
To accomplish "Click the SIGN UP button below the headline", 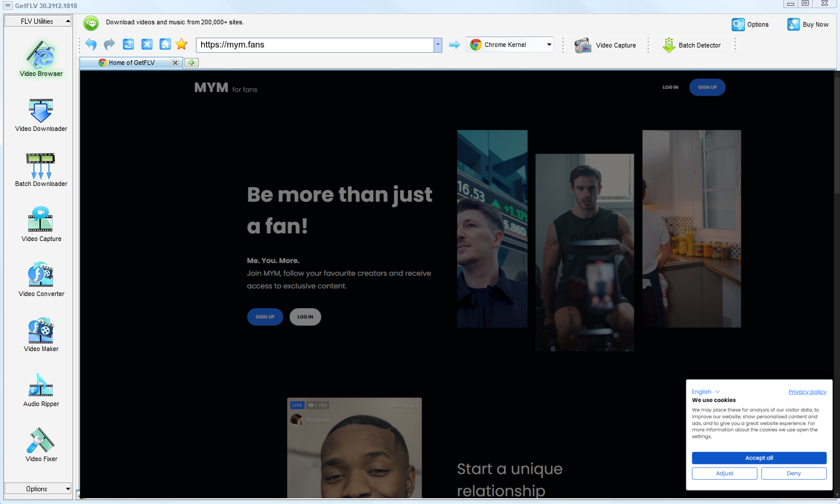I will 265,317.
